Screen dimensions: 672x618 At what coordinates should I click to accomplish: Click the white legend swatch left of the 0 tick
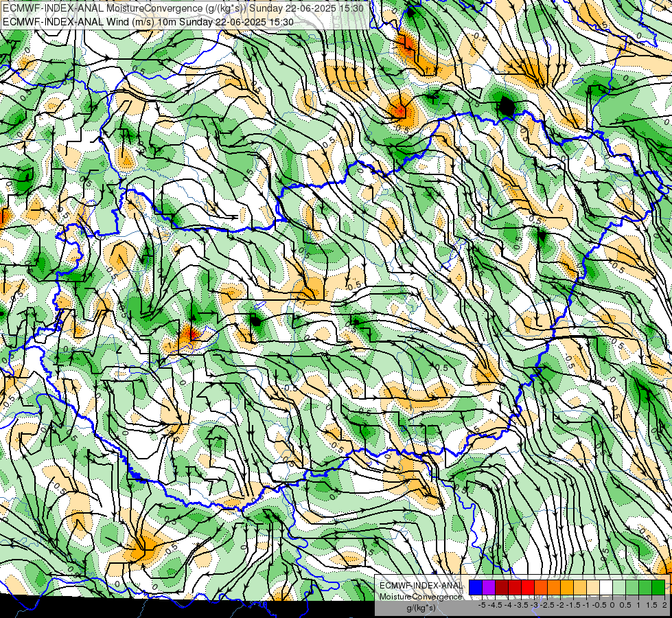coord(606,588)
